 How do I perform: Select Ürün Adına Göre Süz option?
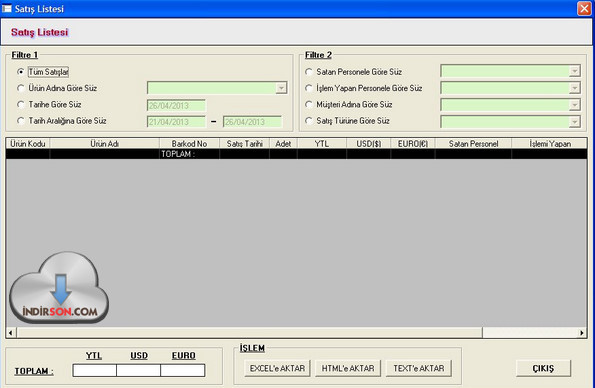[x=21, y=88]
